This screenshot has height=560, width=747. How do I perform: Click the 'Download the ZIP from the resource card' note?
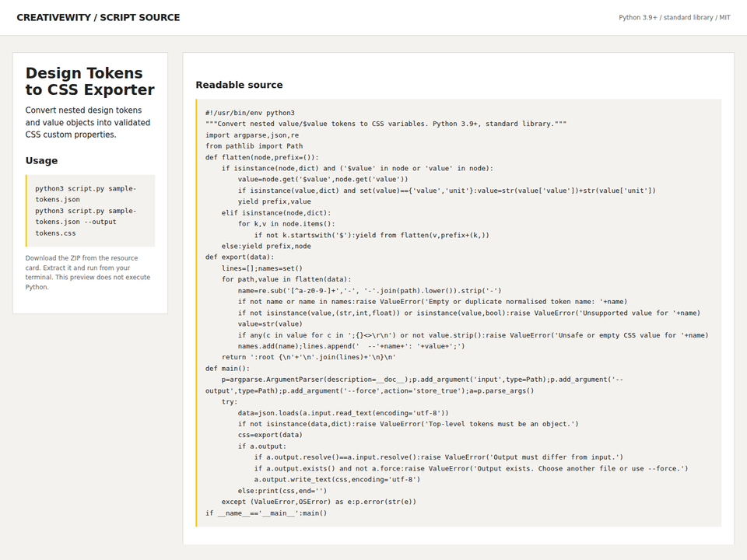click(x=88, y=272)
